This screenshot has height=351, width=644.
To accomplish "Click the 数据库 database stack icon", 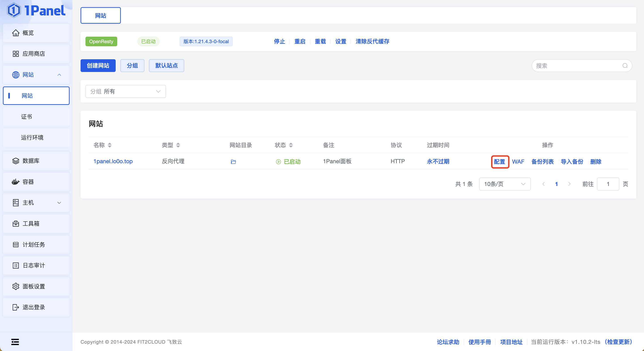I will point(16,161).
